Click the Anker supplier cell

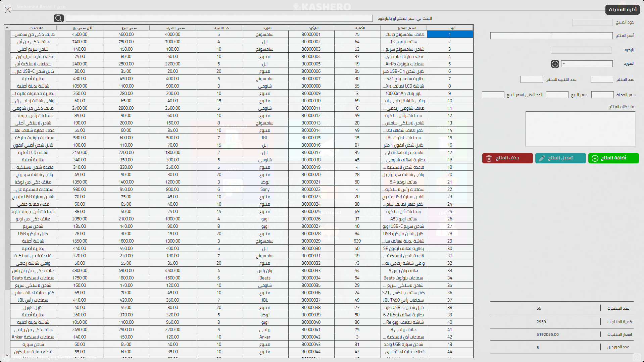pos(265,337)
